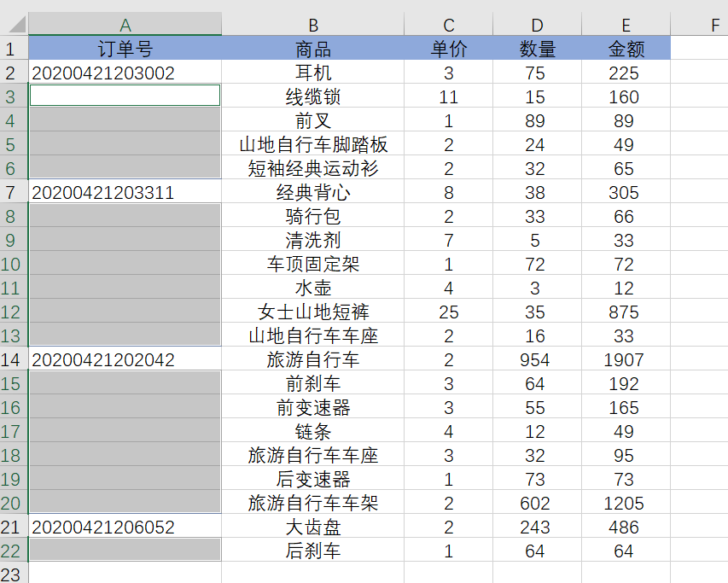Click amount cell 1205
The height and width of the screenshot is (583, 728).
tap(626, 503)
